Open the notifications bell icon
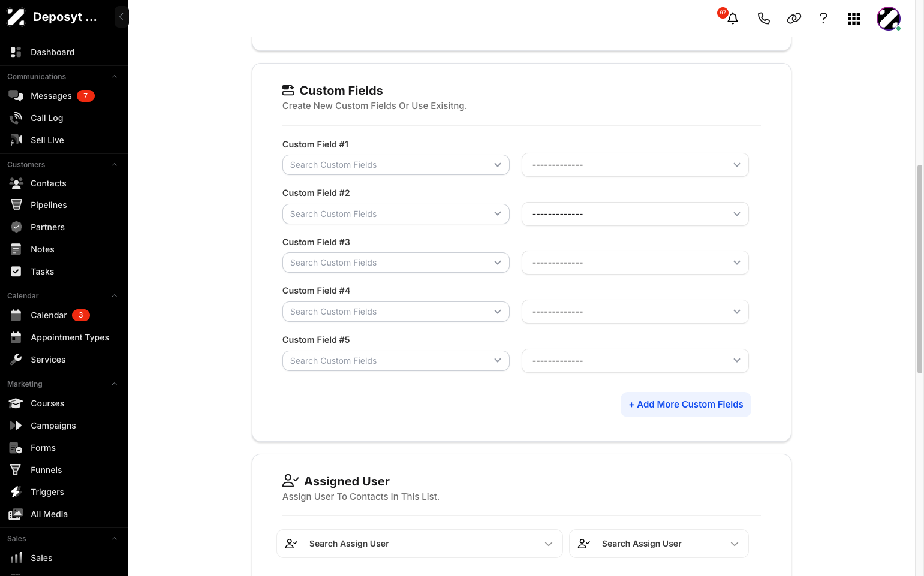 (733, 19)
